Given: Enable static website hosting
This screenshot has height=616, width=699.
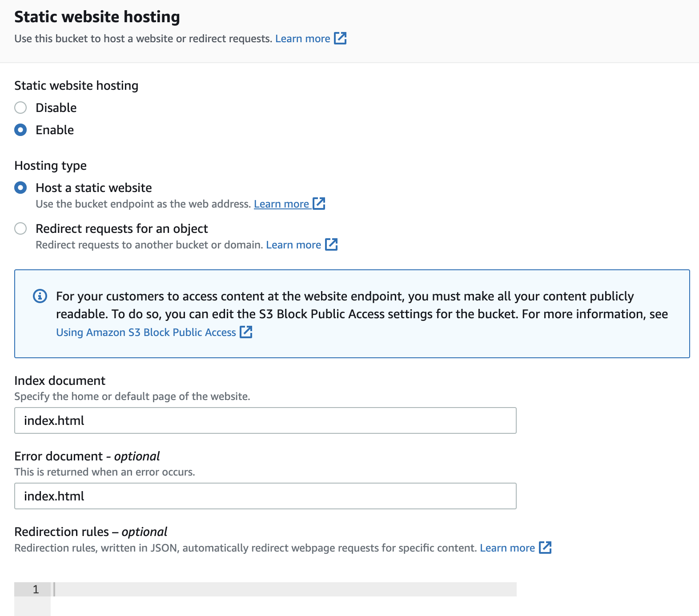Looking at the screenshot, I should click(x=20, y=130).
